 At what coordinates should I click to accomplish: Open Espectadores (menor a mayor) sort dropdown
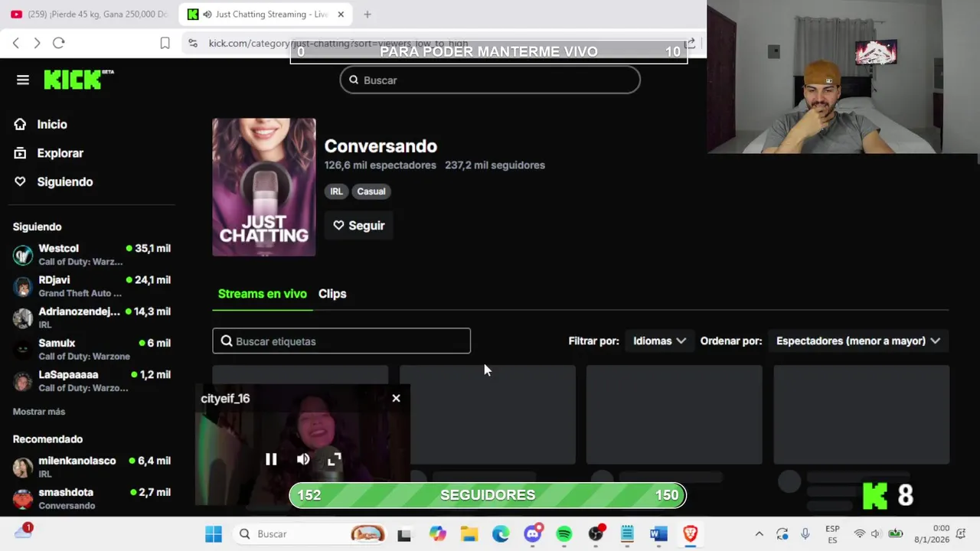point(858,341)
